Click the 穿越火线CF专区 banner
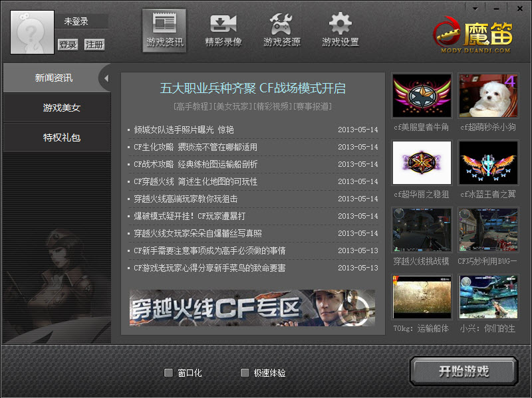The width and height of the screenshot is (532, 398). [x=252, y=308]
